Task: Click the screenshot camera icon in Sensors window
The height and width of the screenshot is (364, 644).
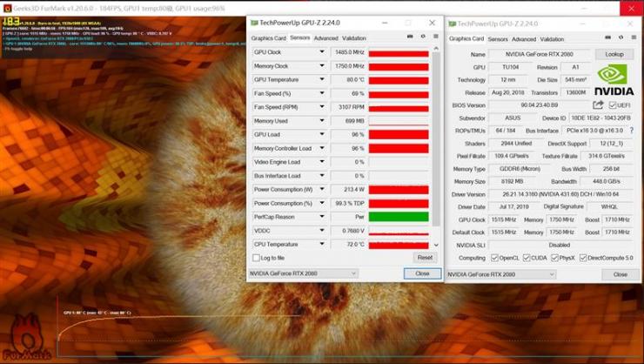Action: click(x=410, y=37)
